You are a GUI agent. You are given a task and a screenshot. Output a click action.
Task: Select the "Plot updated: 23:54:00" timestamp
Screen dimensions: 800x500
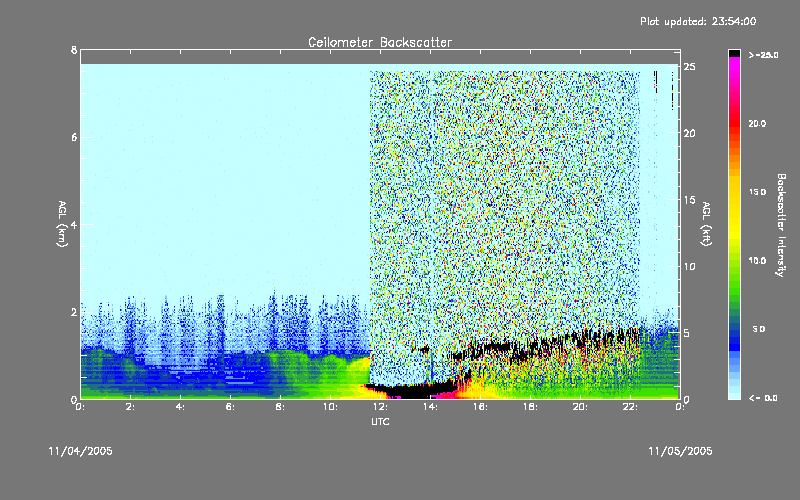coord(698,21)
